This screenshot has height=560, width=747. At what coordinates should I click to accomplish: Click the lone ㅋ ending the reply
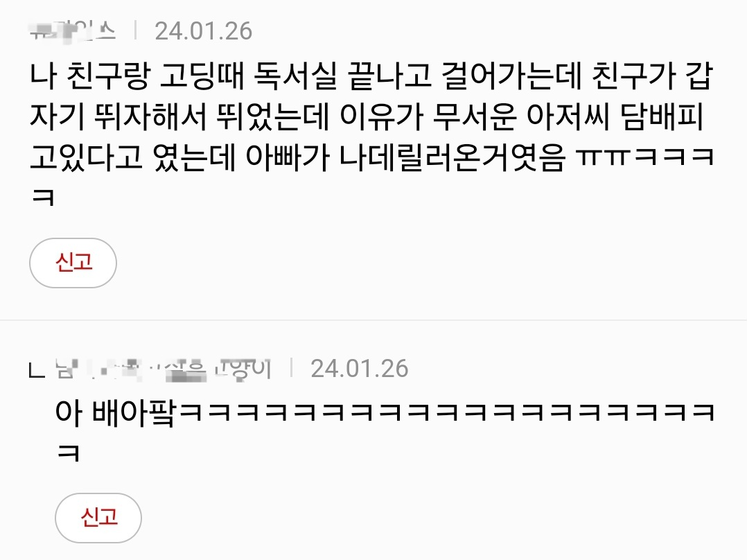68,452
